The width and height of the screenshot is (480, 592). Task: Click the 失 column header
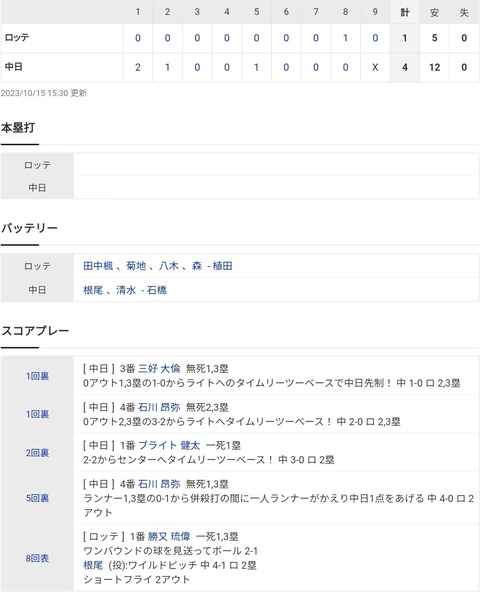464,12
